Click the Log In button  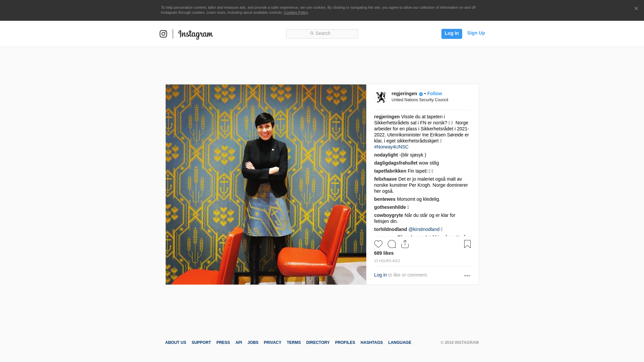pyautogui.click(x=451, y=34)
